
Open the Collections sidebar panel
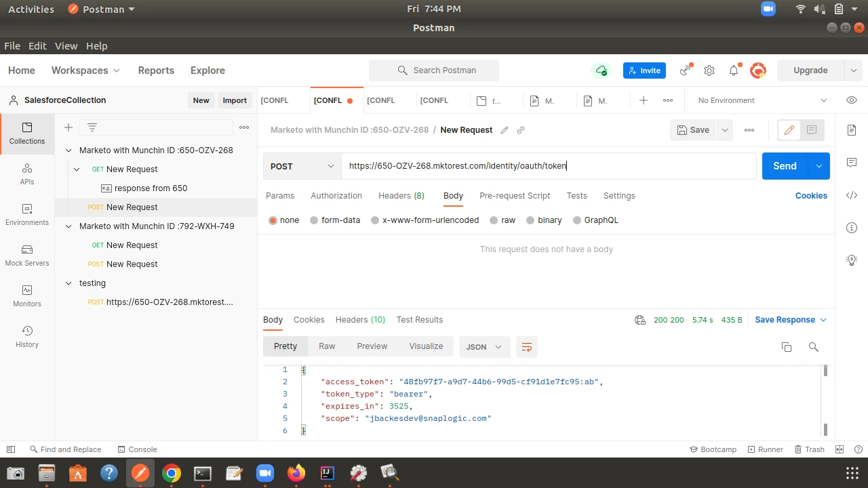coord(27,134)
